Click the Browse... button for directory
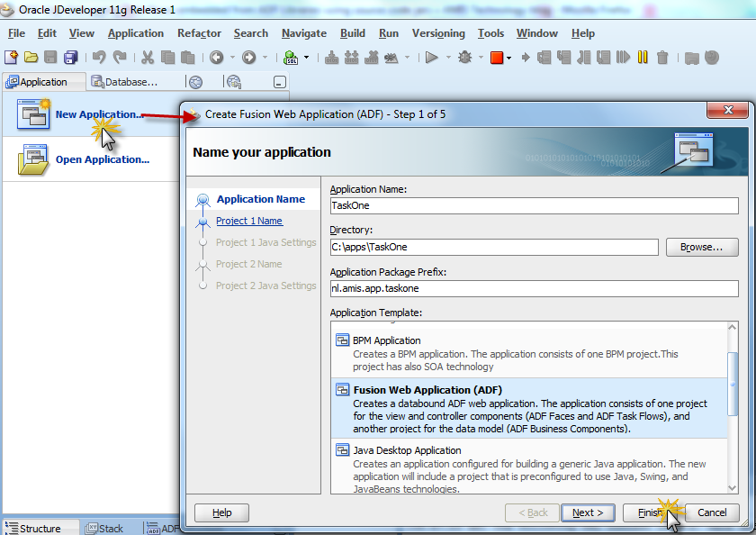 [701, 247]
